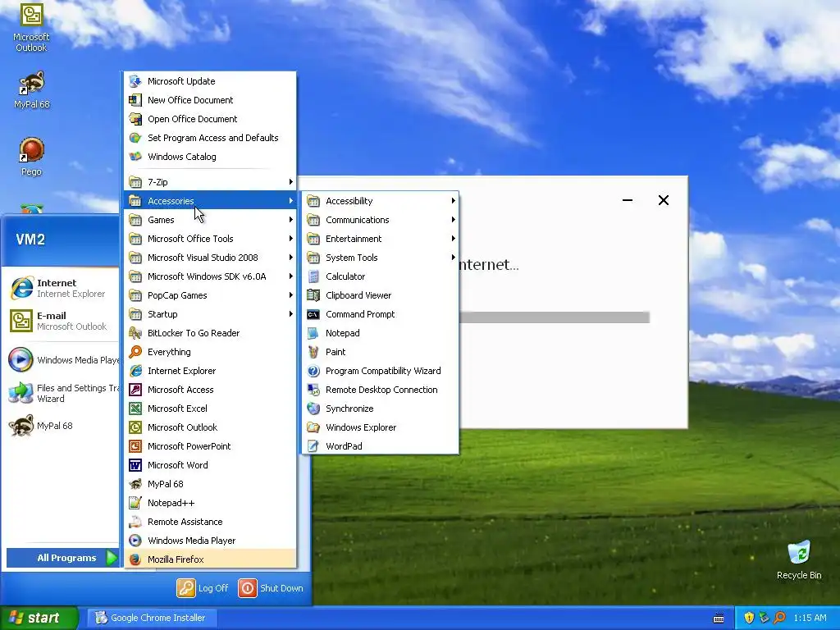Launch Notepad++ from its icon
Screen dimensions: 840x630
[135, 503]
